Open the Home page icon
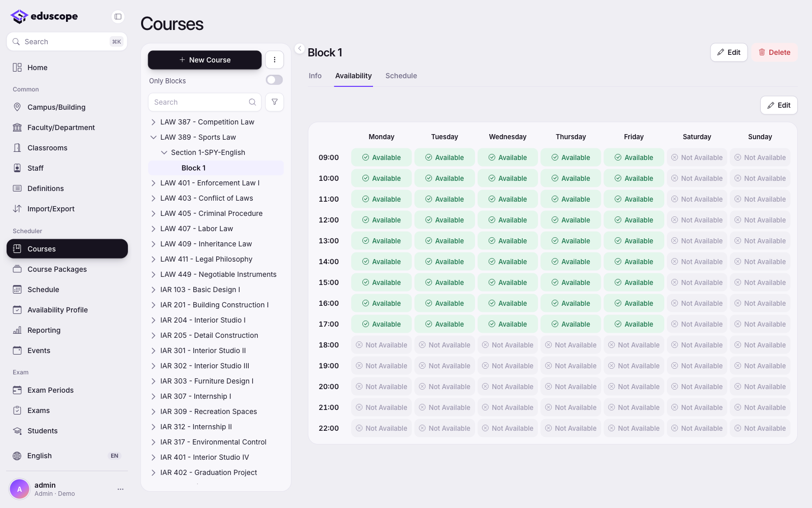812x508 pixels. tap(17, 68)
